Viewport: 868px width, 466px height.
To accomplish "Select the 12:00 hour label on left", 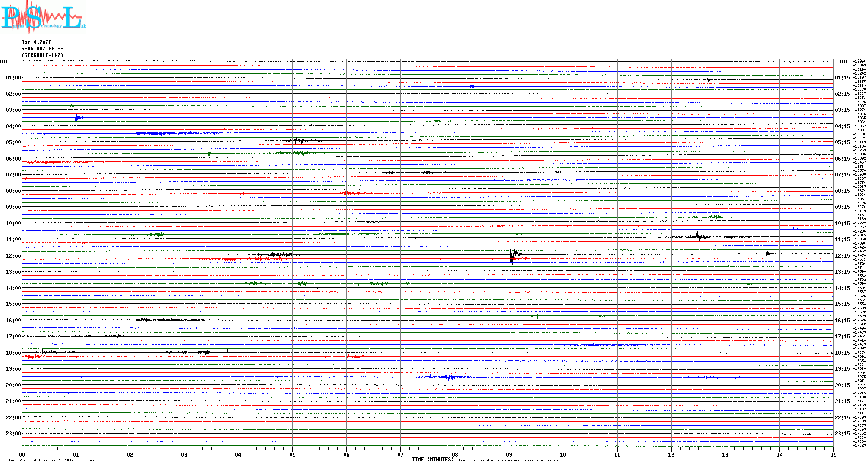I will point(13,256).
